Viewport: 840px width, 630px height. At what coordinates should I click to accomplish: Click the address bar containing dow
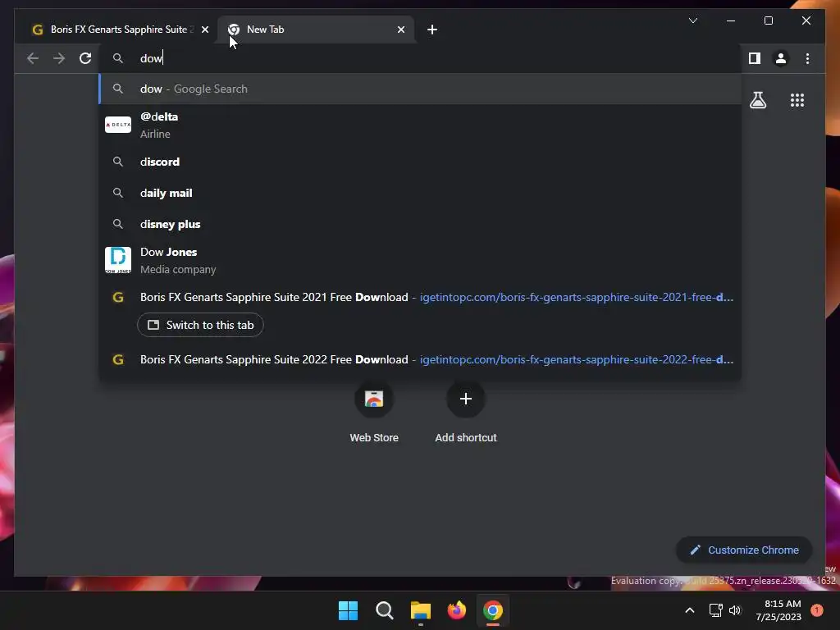pyautogui.click(x=420, y=58)
